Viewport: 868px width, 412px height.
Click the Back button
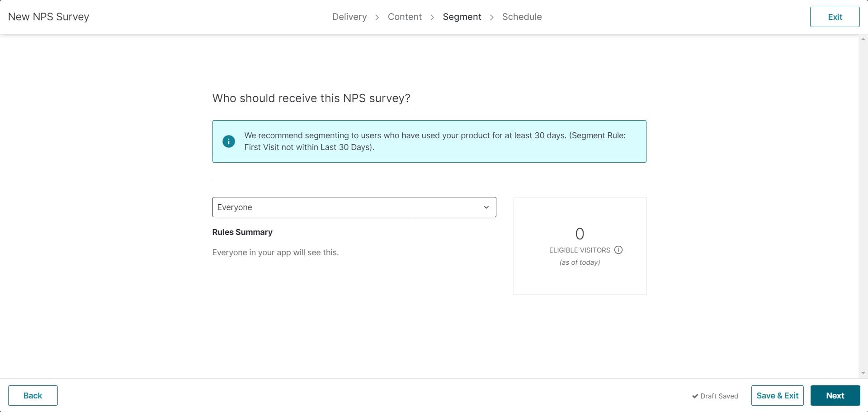click(33, 395)
